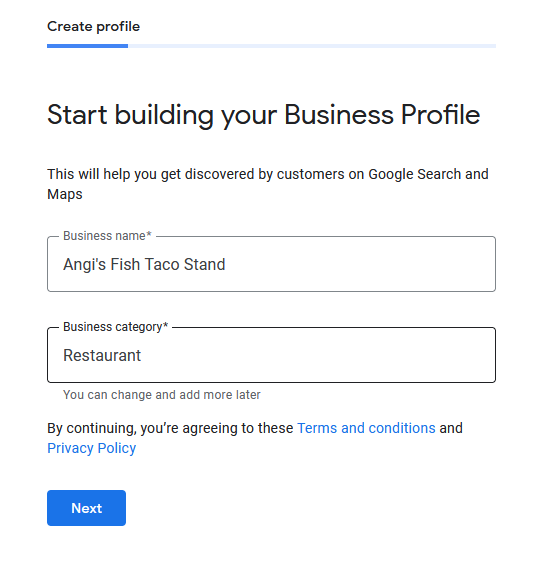Click the Business name input field

coord(271,264)
